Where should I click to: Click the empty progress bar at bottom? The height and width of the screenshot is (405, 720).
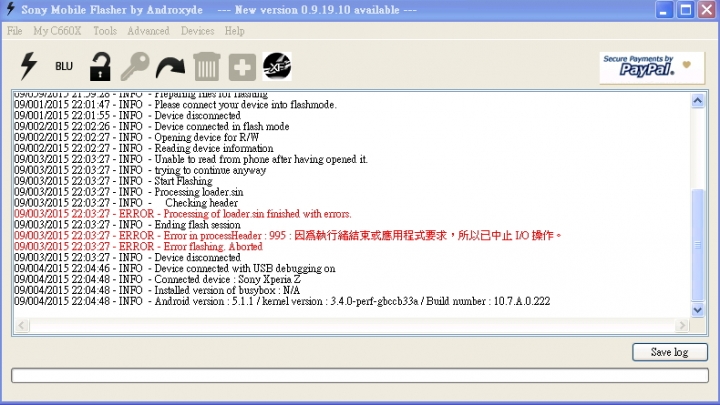[x=360, y=375]
